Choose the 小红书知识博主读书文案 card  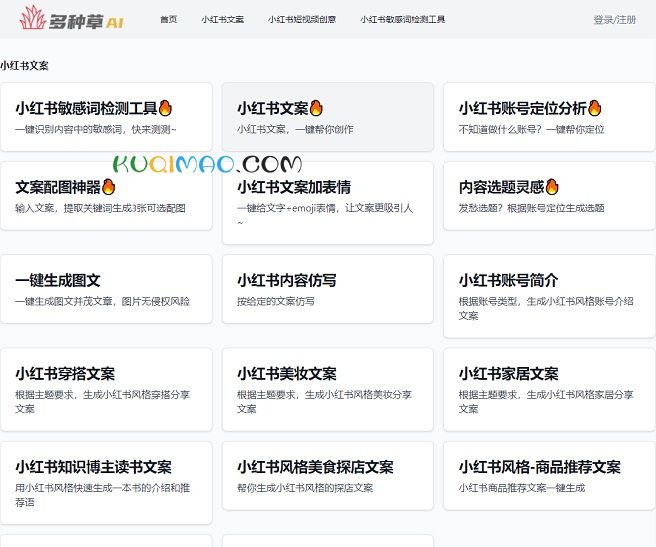[x=106, y=483]
